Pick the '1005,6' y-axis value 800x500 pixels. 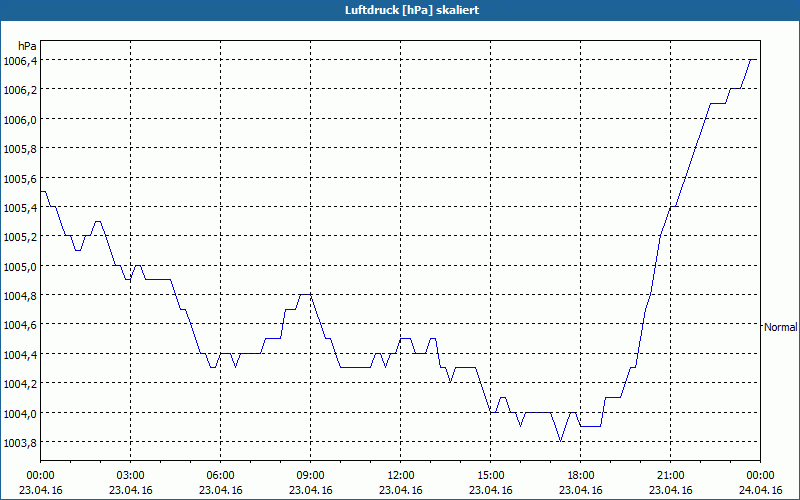pyautogui.click(x=20, y=179)
